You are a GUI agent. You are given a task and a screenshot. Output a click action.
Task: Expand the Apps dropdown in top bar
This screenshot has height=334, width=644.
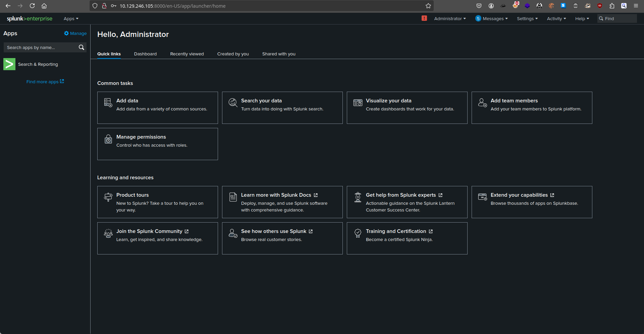coord(71,19)
